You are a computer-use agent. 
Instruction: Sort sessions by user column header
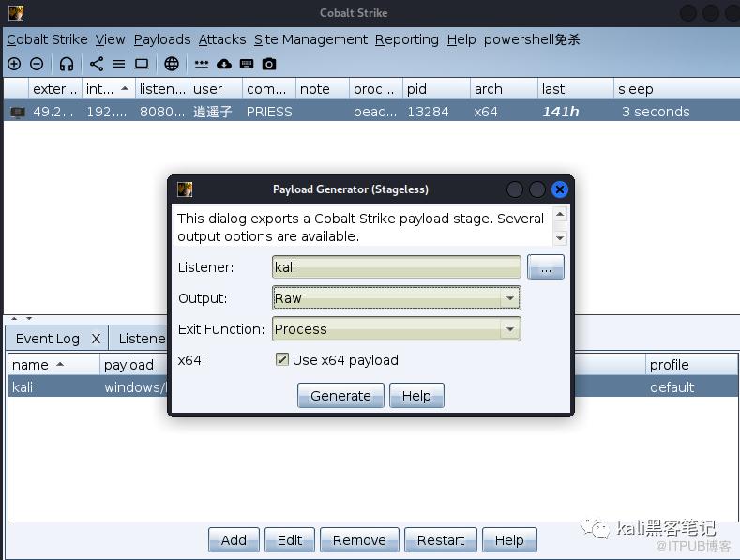tap(216, 89)
